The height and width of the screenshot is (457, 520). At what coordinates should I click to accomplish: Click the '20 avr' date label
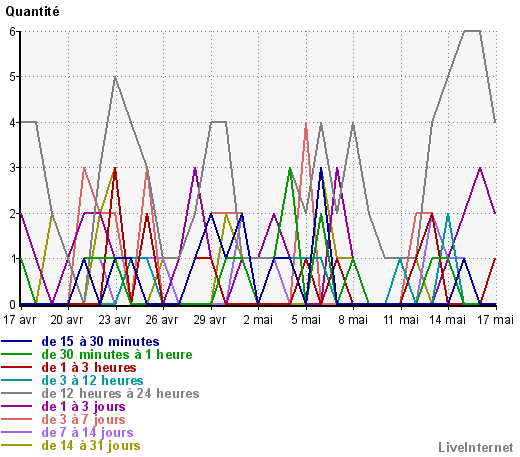[x=67, y=320]
